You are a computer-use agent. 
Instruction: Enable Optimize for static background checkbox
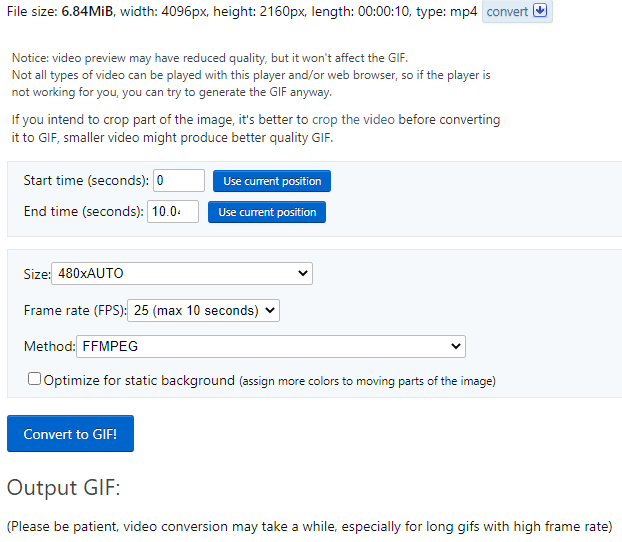35,379
